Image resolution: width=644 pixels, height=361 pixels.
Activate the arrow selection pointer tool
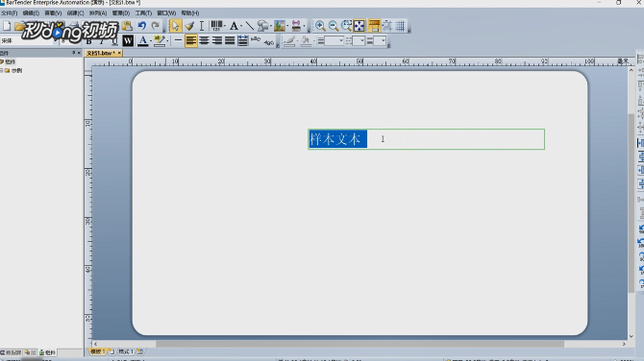175,26
